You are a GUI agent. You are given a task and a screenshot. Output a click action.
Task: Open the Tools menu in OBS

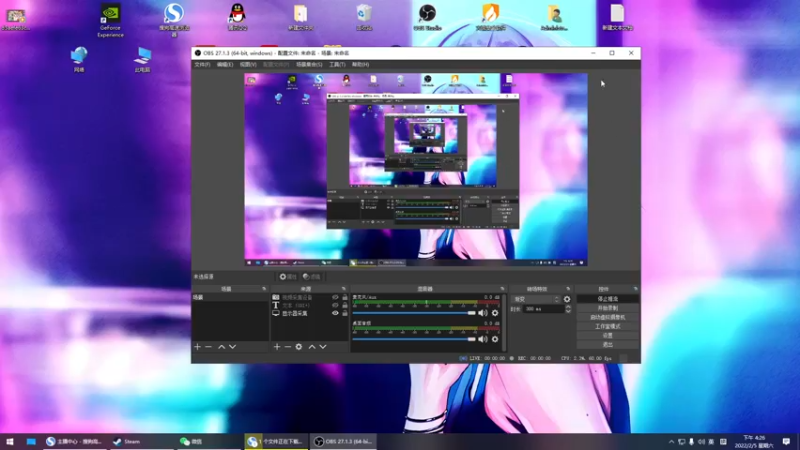point(337,65)
